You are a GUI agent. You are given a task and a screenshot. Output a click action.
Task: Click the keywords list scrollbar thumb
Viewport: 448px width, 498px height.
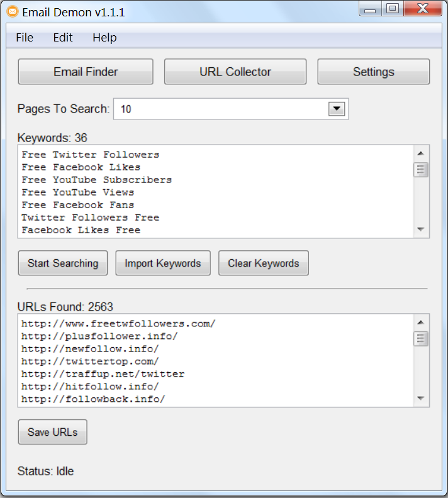(x=421, y=170)
